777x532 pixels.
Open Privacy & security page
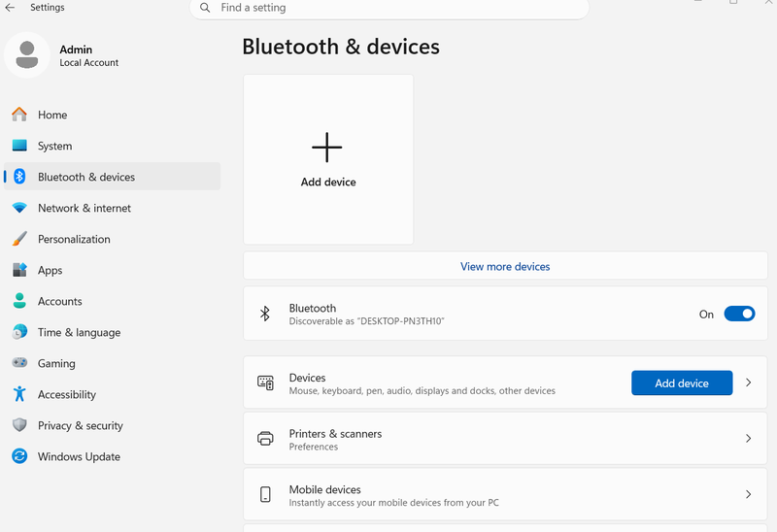[x=112, y=425]
